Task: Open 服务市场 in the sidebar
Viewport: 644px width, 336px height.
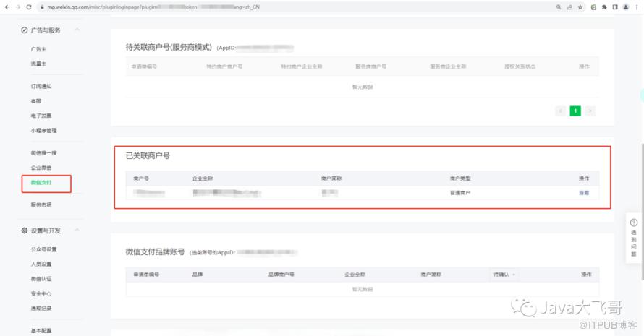Action: click(41, 204)
